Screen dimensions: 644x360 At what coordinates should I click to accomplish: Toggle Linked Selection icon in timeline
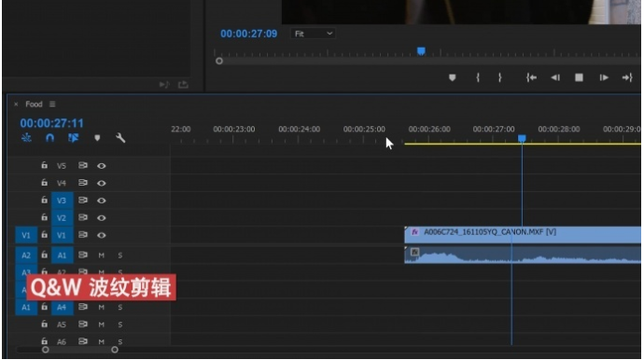coord(73,138)
